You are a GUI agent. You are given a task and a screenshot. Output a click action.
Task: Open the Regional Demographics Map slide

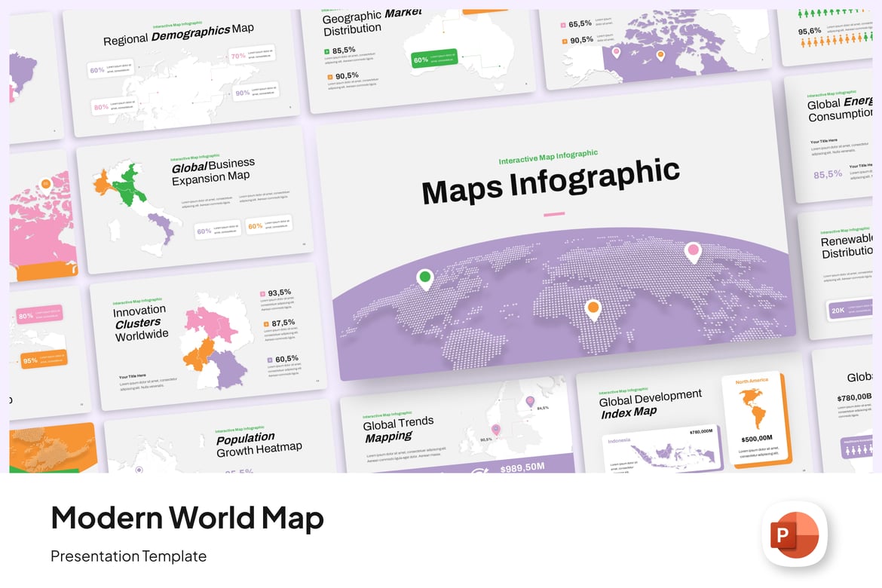(x=181, y=72)
